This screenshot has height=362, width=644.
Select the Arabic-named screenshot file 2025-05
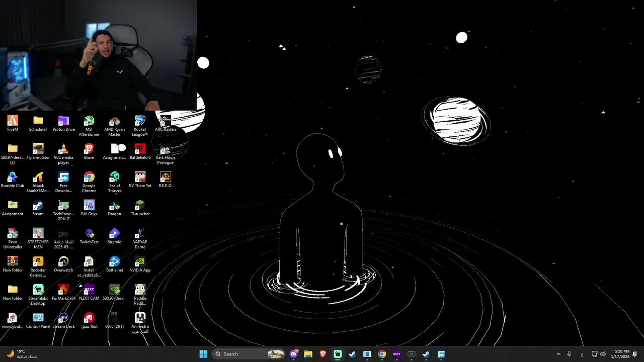coord(63,239)
